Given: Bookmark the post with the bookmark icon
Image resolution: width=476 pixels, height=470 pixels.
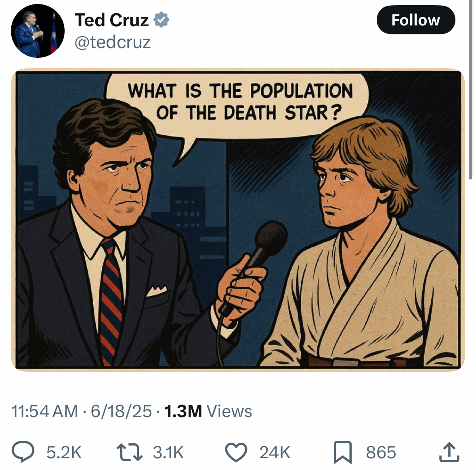Looking at the screenshot, I should (x=343, y=453).
